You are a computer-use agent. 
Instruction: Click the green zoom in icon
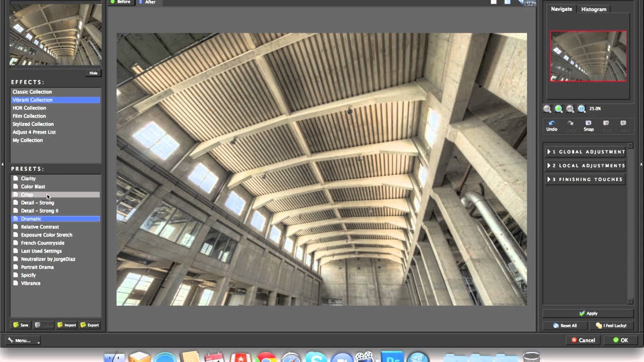pos(558,109)
